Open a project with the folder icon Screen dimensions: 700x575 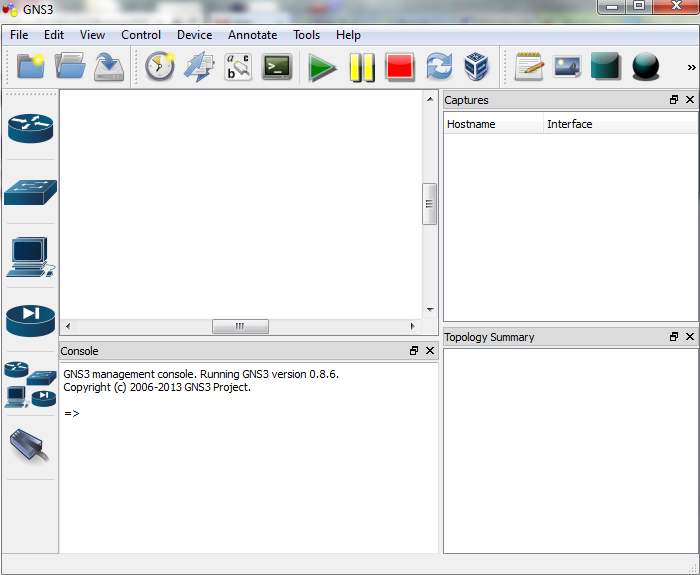click(x=70, y=67)
